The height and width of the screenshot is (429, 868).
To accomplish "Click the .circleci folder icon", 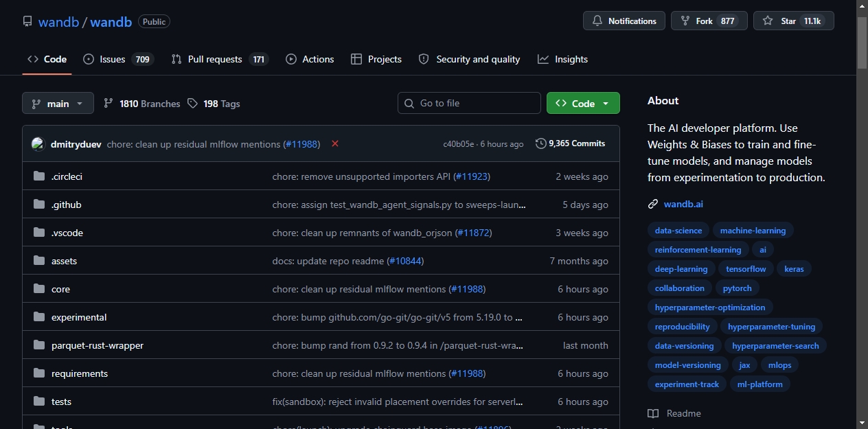I will [x=39, y=176].
